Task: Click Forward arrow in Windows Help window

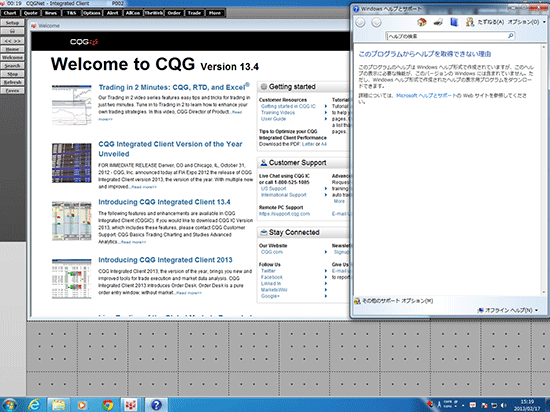Action: pyautogui.click(x=376, y=22)
